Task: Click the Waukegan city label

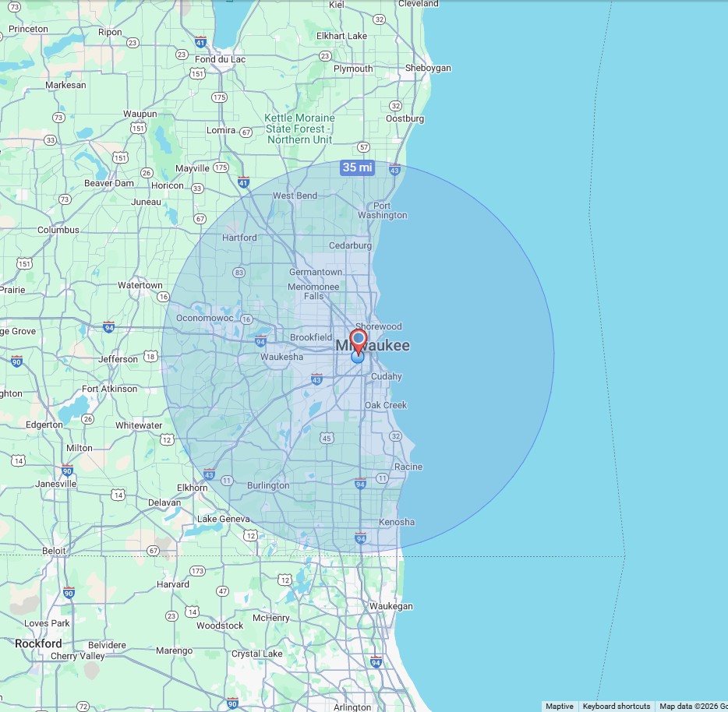Action: point(391,606)
